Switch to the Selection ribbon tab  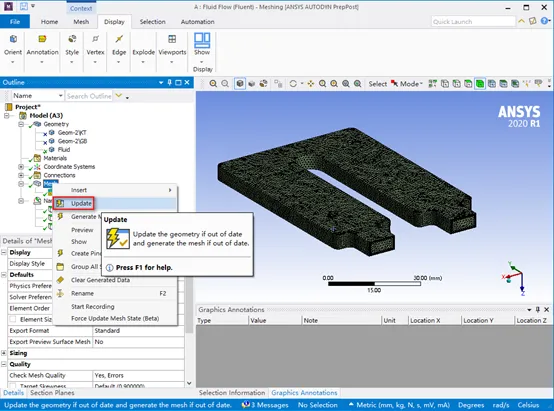[x=152, y=22]
